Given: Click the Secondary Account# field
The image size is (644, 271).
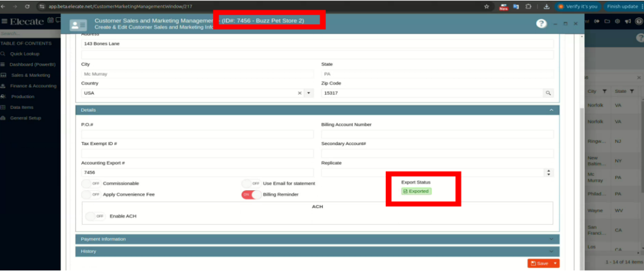Looking at the screenshot, I should (x=437, y=154).
